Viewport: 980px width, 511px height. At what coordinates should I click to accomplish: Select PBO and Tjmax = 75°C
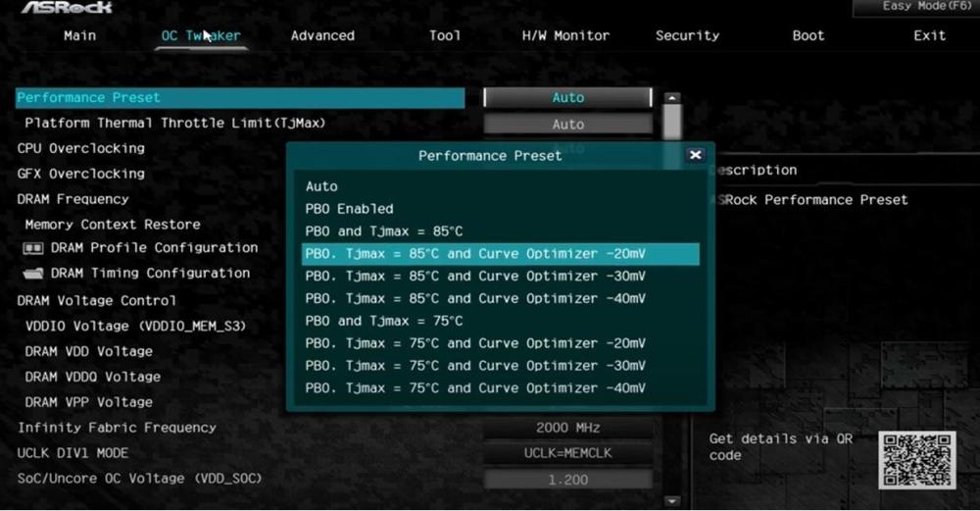point(500,321)
